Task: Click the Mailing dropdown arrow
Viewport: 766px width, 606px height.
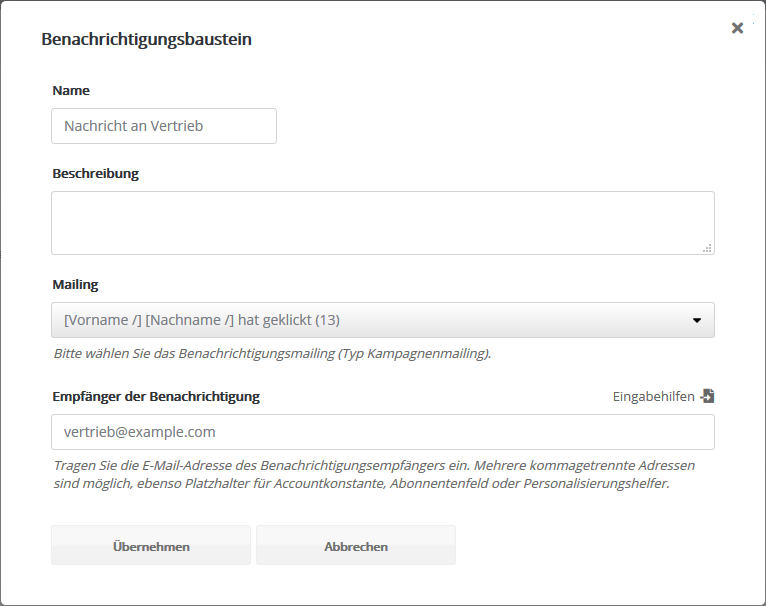Action: [x=696, y=321]
